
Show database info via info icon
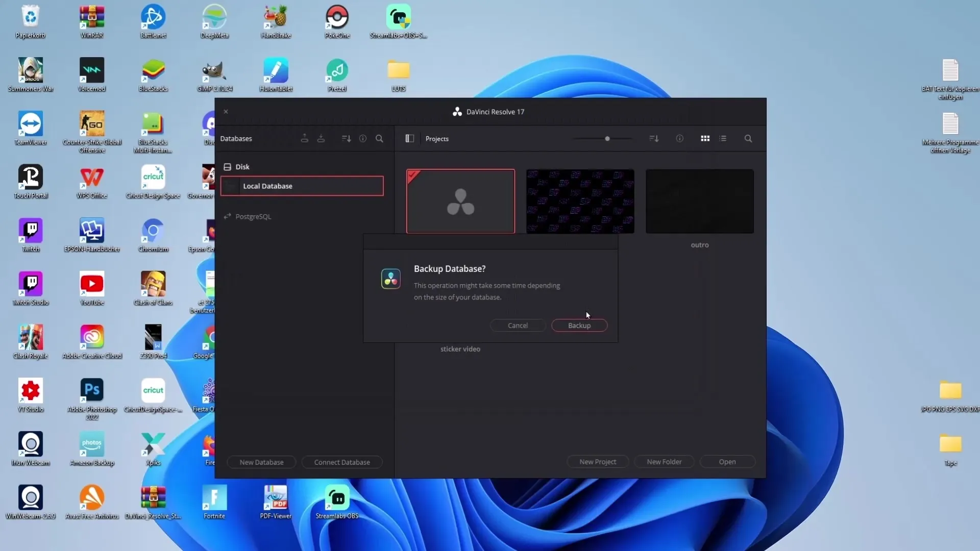click(363, 138)
